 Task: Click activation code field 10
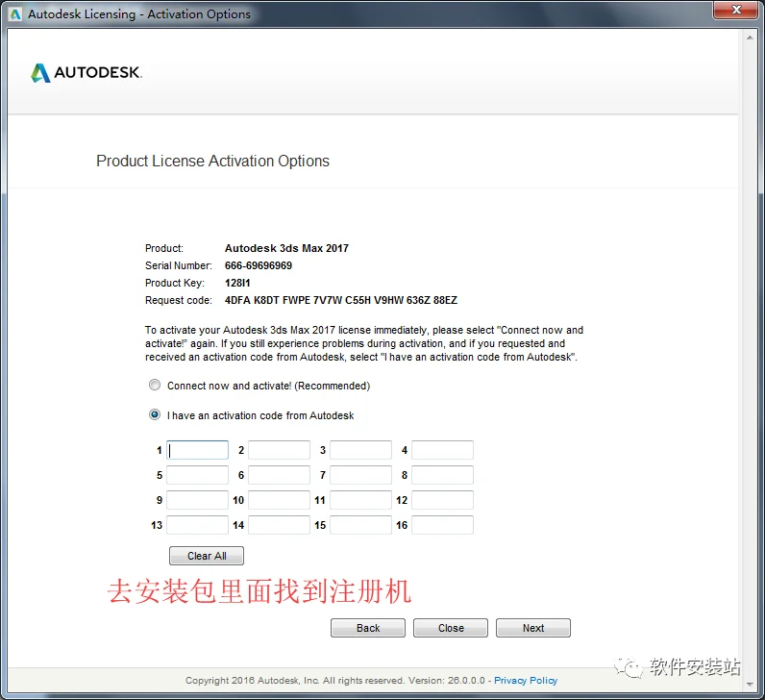tap(279, 500)
